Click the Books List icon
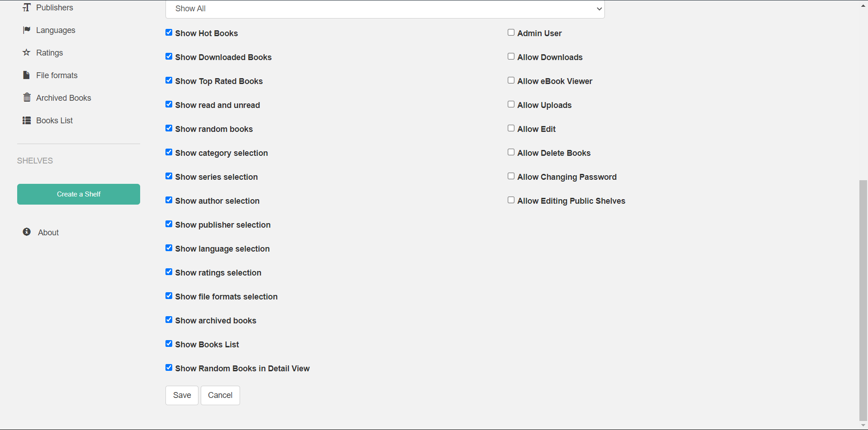 (27, 120)
